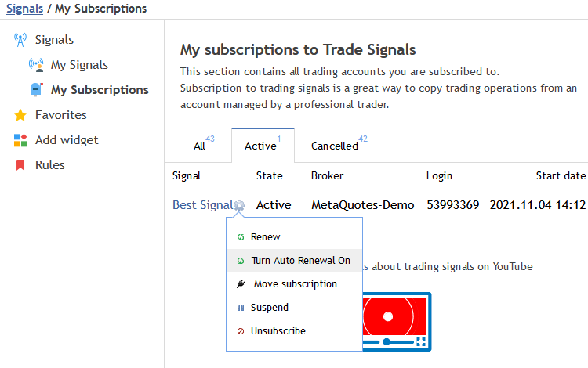Click the red Rules bookmark icon

pyautogui.click(x=20, y=165)
